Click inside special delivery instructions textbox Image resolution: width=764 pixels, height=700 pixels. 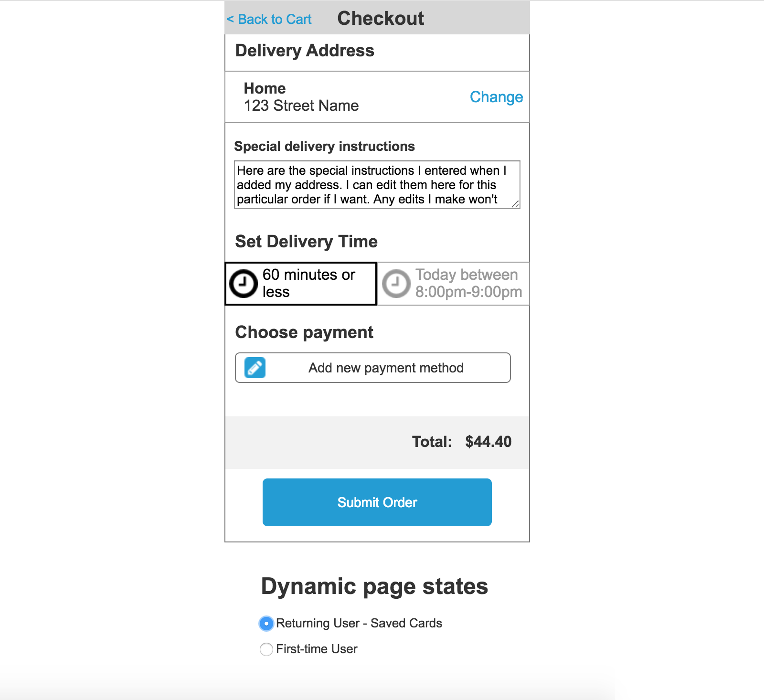click(x=377, y=185)
